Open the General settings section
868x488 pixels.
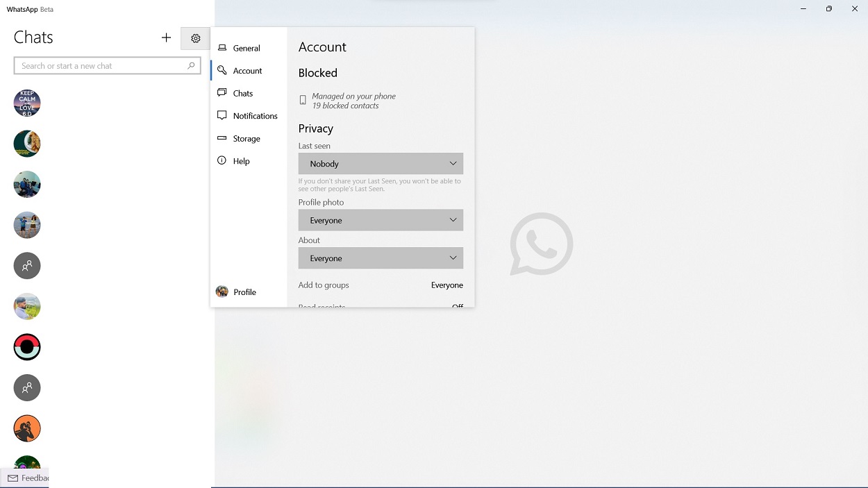tap(249, 48)
